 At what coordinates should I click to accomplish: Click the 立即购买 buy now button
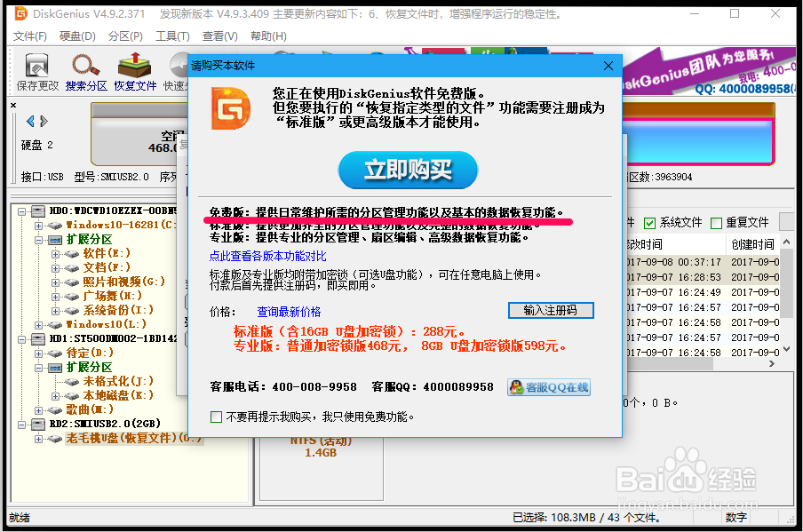tap(408, 170)
